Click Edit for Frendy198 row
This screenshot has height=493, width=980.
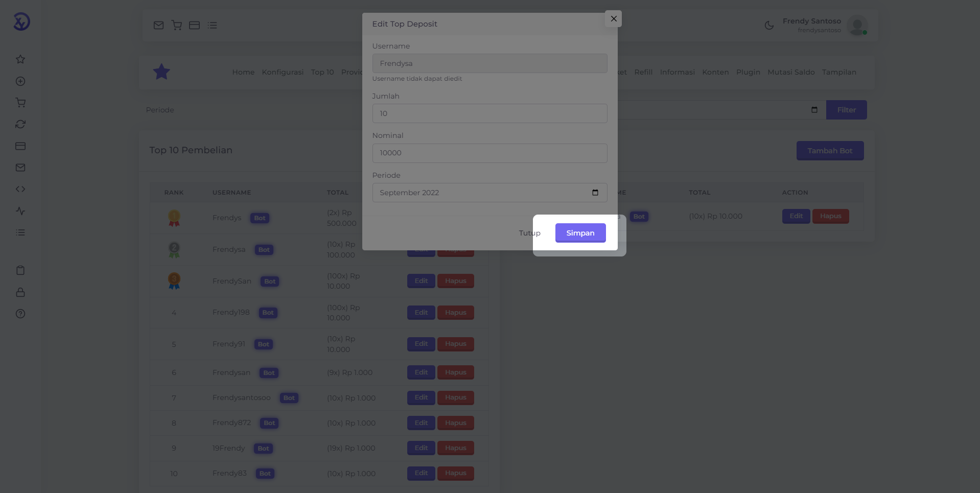(421, 313)
